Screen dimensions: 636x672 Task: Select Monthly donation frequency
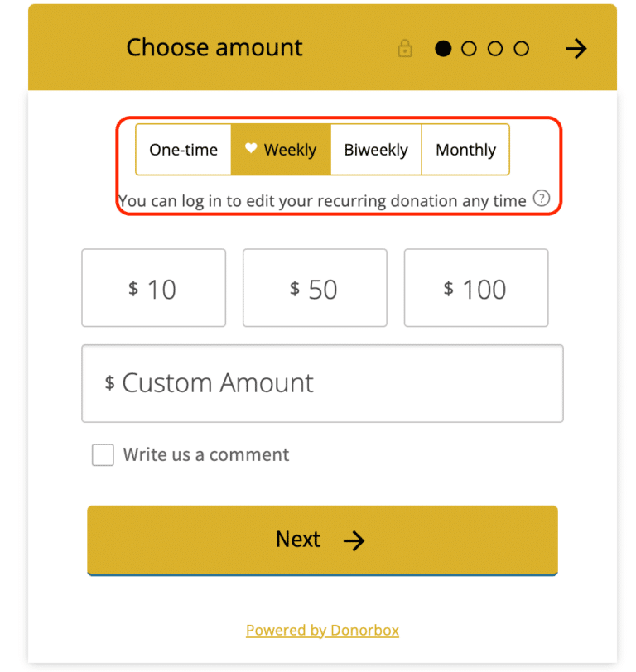pos(465,150)
